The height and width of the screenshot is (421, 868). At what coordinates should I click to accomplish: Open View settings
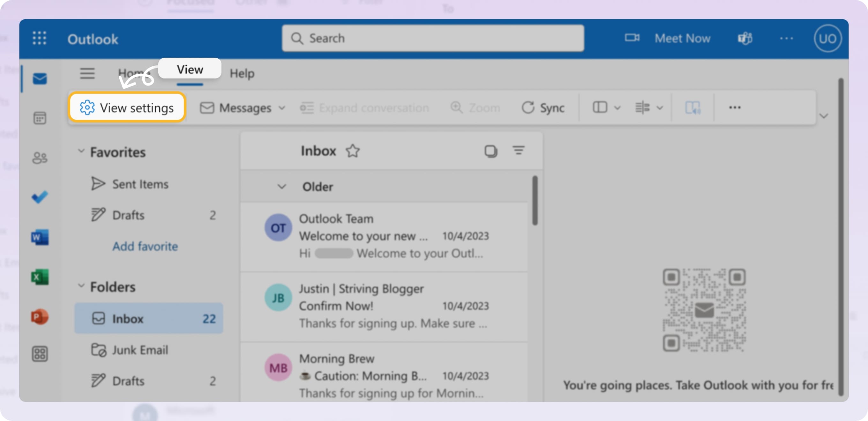click(x=127, y=108)
